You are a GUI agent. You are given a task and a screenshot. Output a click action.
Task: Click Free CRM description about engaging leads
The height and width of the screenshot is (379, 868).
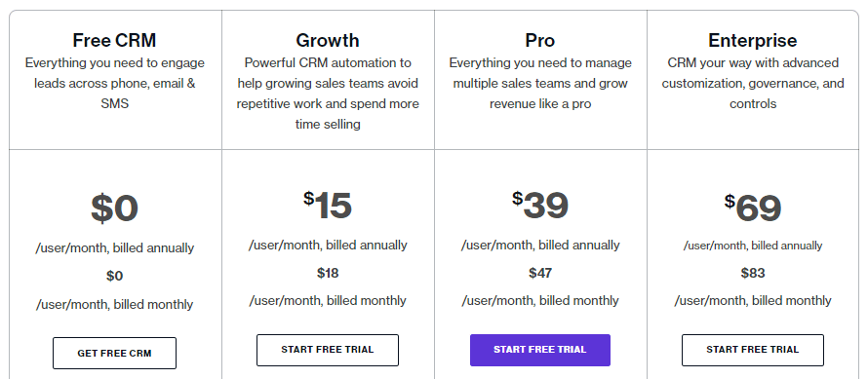[x=114, y=84]
